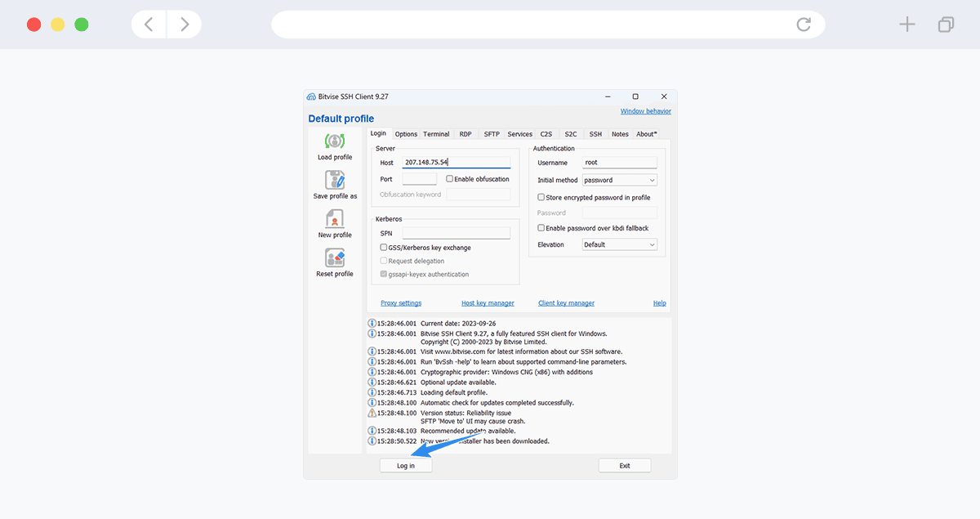Image resolution: width=980 pixels, height=519 pixels.
Task: Open Proxy settings link
Action: (x=401, y=303)
